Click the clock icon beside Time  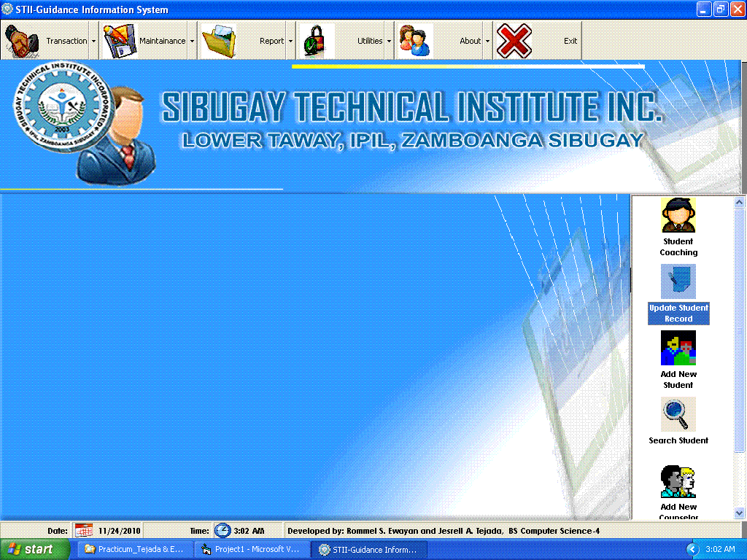[222, 530]
